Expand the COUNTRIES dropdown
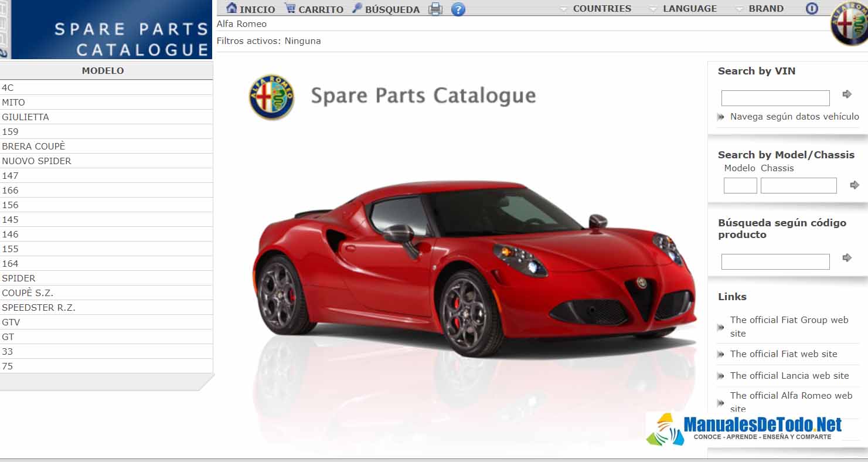Image resolution: width=868 pixels, height=462 pixels. 595,9
